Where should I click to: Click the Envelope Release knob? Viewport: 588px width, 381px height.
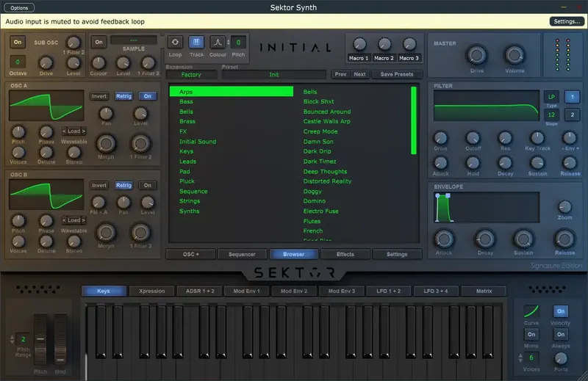(564, 239)
